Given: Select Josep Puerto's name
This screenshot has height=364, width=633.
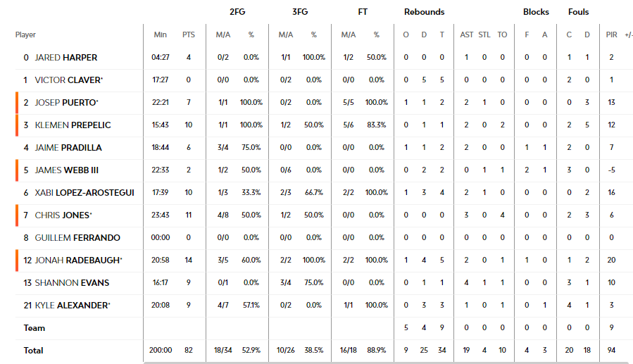Looking at the screenshot, I should point(66,103).
